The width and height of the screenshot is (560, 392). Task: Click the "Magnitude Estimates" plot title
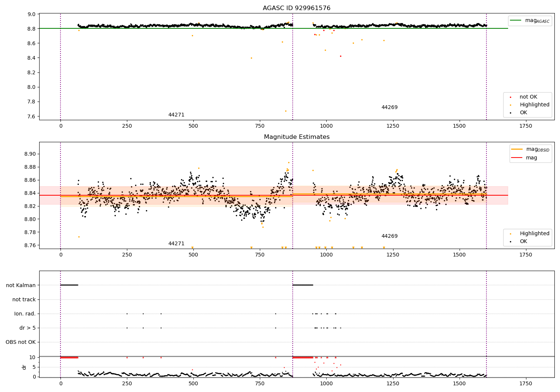[x=296, y=137]
